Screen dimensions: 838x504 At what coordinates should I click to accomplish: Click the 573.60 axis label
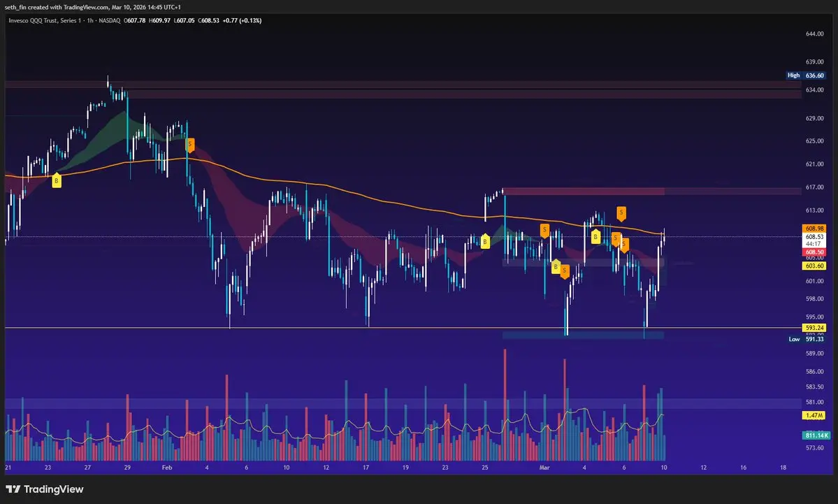coord(814,448)
